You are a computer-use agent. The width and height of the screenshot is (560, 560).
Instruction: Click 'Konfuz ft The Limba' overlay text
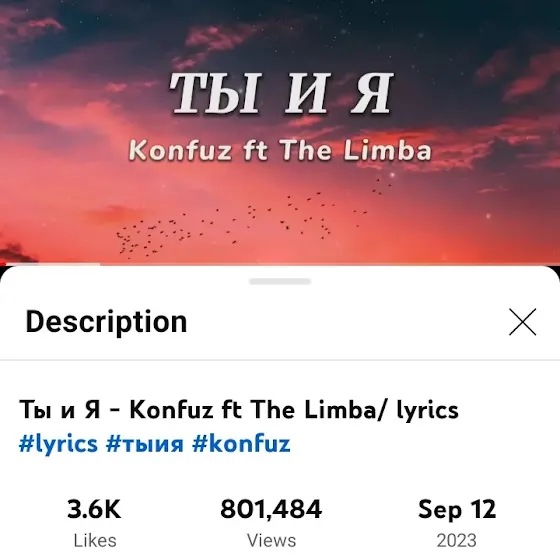[x=280, y=150]
